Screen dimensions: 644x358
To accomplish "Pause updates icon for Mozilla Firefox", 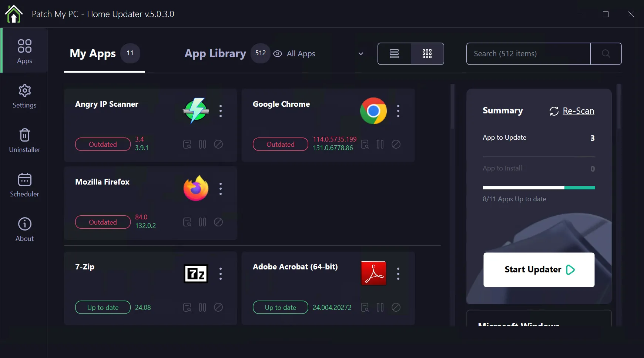I will (x=202, y=222).
